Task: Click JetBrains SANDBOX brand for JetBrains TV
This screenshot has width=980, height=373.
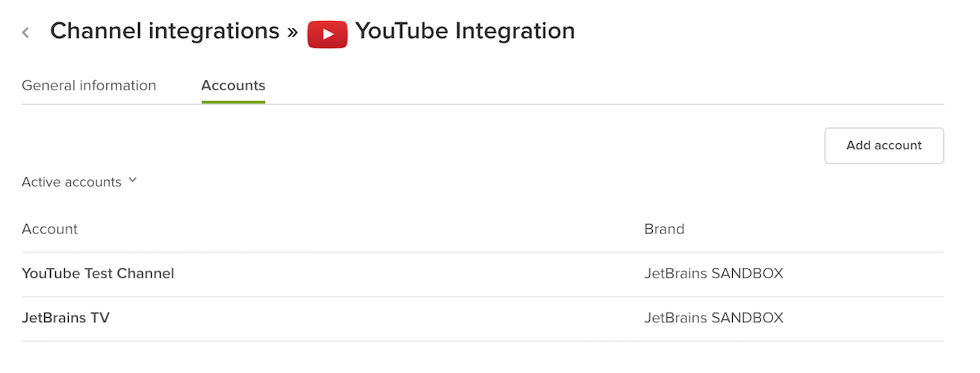Action: tap(713, 318)
